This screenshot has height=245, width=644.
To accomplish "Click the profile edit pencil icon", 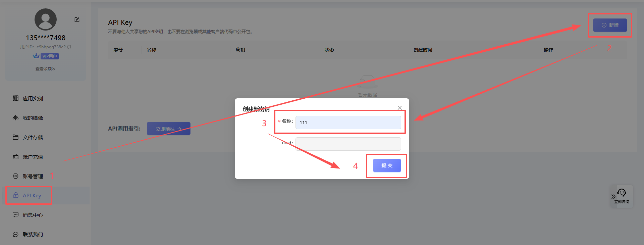I will [77, 20].
